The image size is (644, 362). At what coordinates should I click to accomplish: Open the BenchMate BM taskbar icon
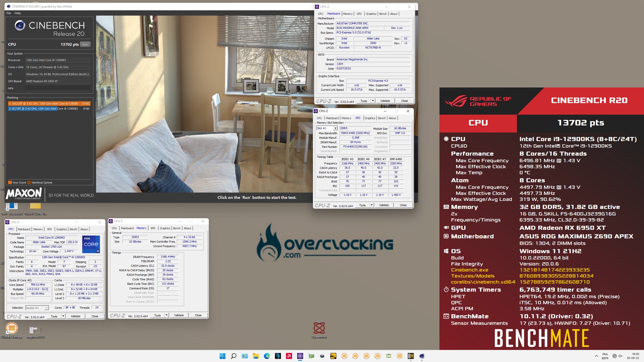click(411, 356)
